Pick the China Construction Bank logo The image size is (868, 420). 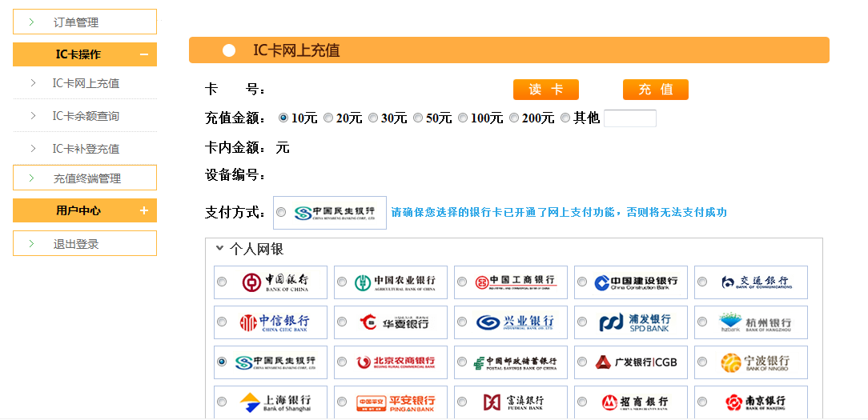pos(635,282)
